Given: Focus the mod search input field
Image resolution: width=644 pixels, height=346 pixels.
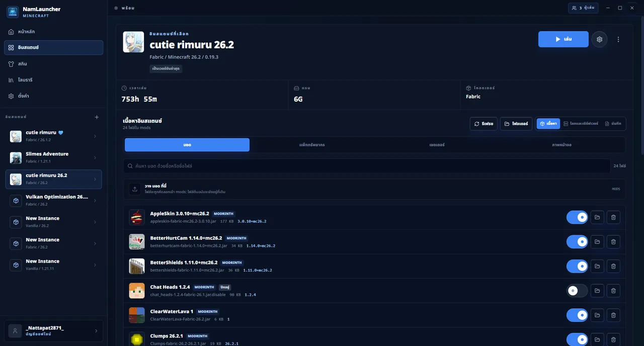Looking at the screenshot, I should pyautogui.click(x=367, y=166).
